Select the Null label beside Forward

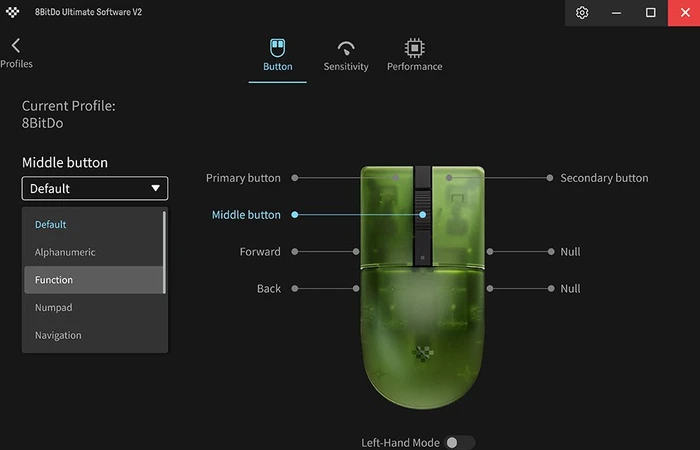pyautogui.click(x=570, y=252)
